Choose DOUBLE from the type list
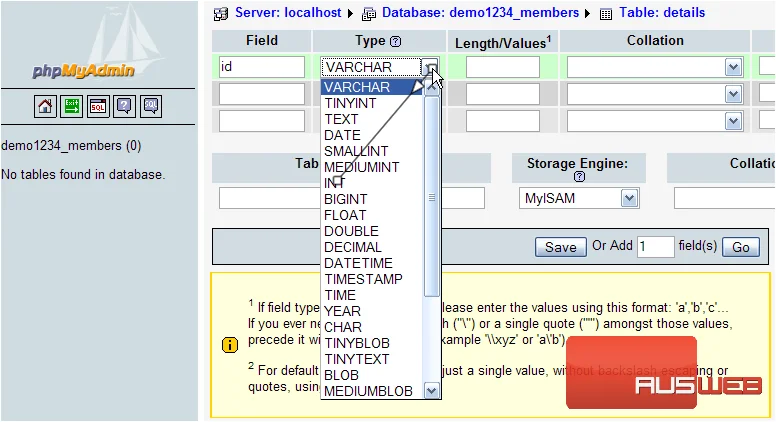The width and height of the screenshot is (776, 422). [x=372, y=231]
